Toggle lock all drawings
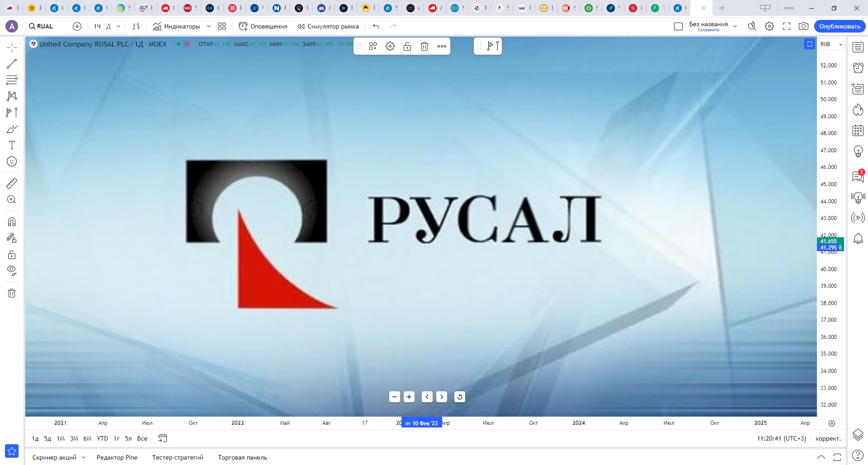Image resolution: width=868 pixels, height=465 pixels. tap(12, 255)
